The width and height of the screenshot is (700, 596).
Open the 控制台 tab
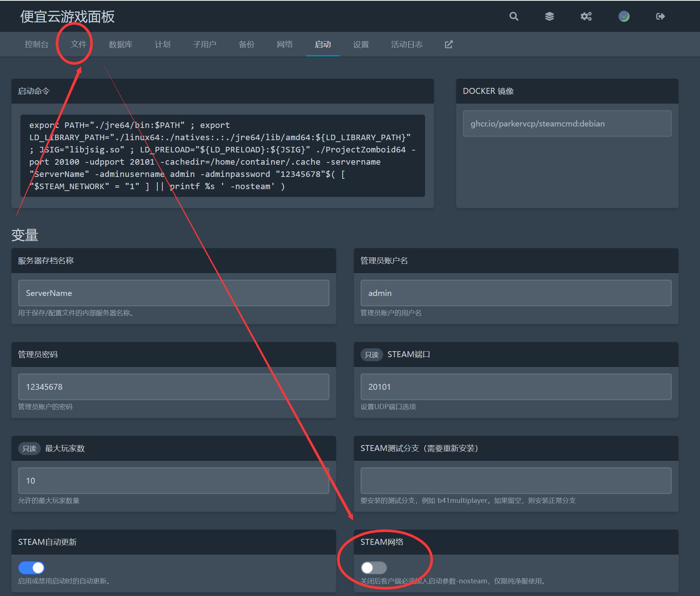[x=37, y=44]
